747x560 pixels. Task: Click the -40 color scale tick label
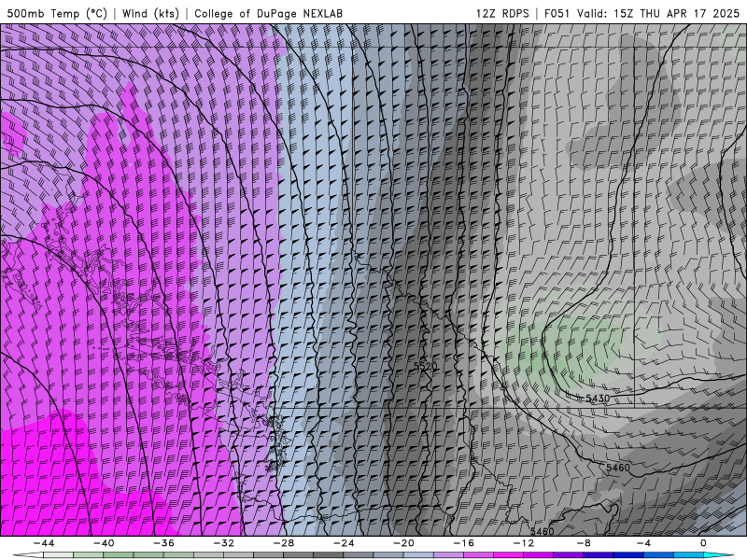104,543
